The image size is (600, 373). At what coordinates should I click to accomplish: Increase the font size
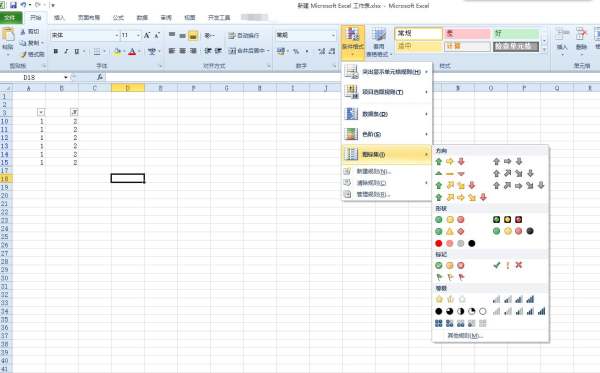click(x=147, y=36)
